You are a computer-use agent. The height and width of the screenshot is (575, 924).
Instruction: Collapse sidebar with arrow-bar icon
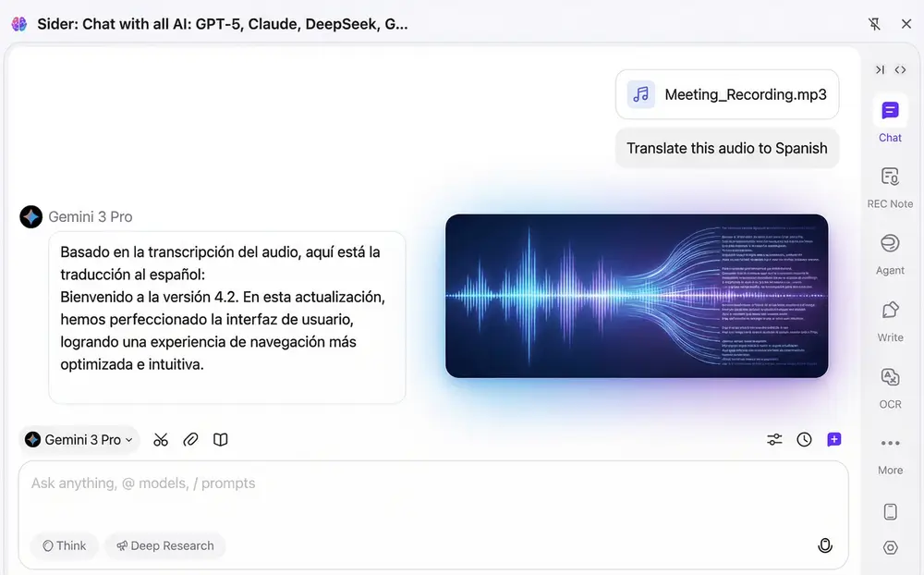(x=880, y=69)
